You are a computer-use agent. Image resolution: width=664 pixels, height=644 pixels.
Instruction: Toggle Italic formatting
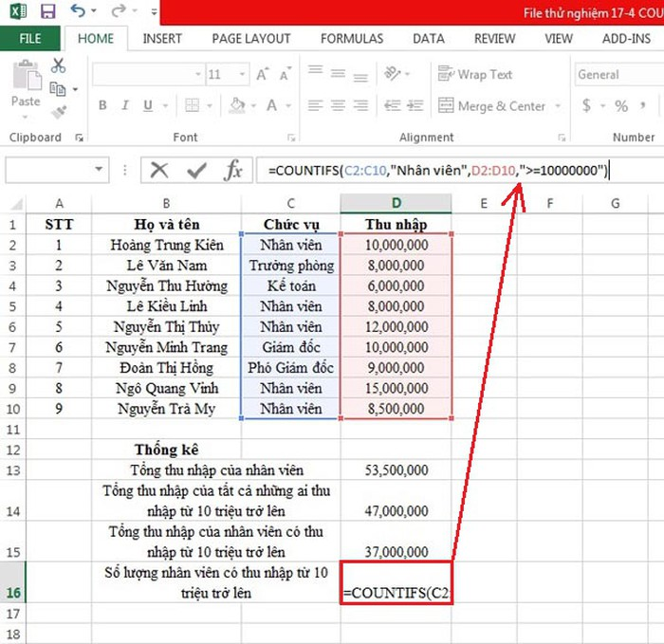pyautogui.click(x=125, y=105)
